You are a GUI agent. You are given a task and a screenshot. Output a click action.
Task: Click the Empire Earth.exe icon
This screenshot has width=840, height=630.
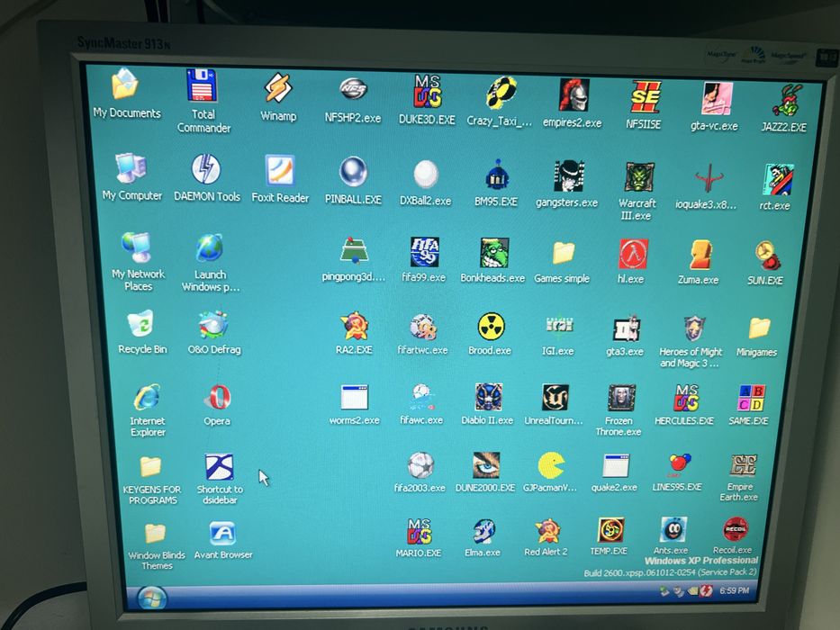coord(744,465)
